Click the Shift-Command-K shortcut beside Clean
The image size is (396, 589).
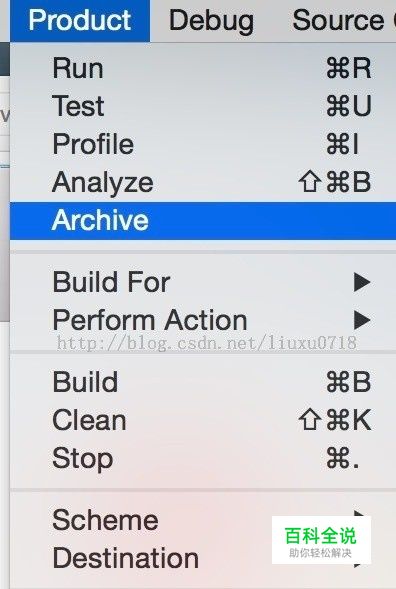pyautogui.click(x=335, y=420)
